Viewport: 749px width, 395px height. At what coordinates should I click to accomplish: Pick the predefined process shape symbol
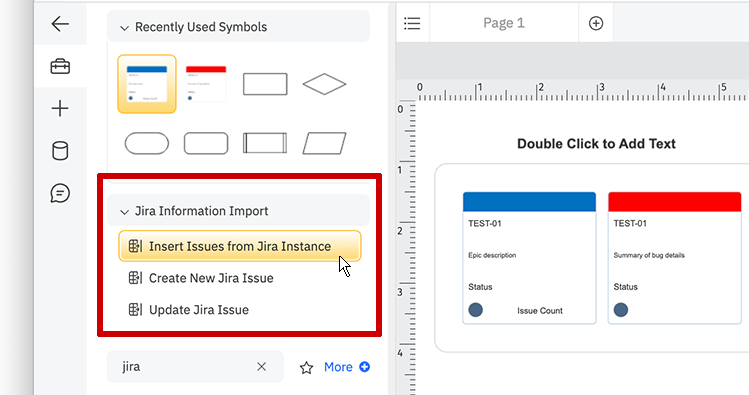coord(265,143)
